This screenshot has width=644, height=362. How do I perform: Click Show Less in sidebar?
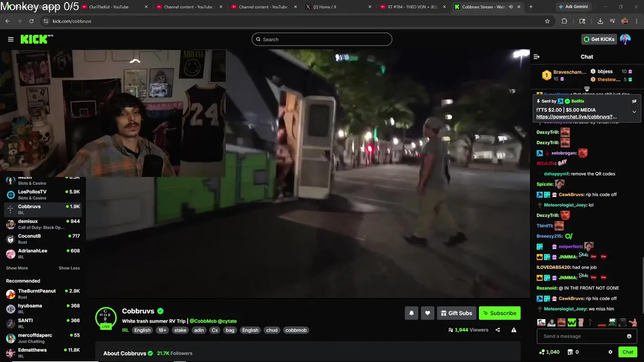[69, 268]
